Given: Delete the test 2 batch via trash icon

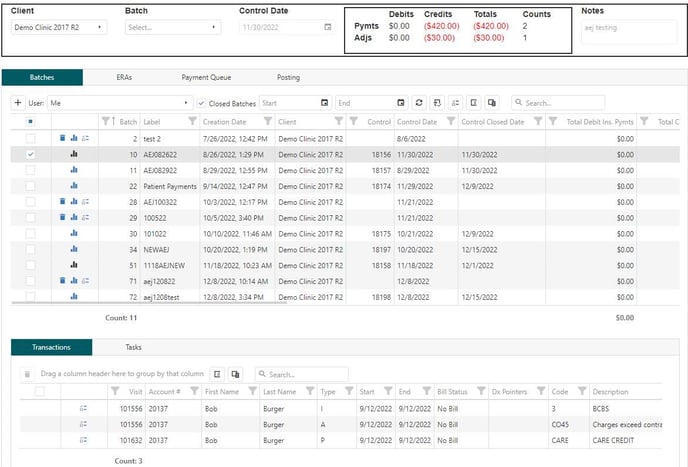Looking at the screenshot, I should (62, 138).
